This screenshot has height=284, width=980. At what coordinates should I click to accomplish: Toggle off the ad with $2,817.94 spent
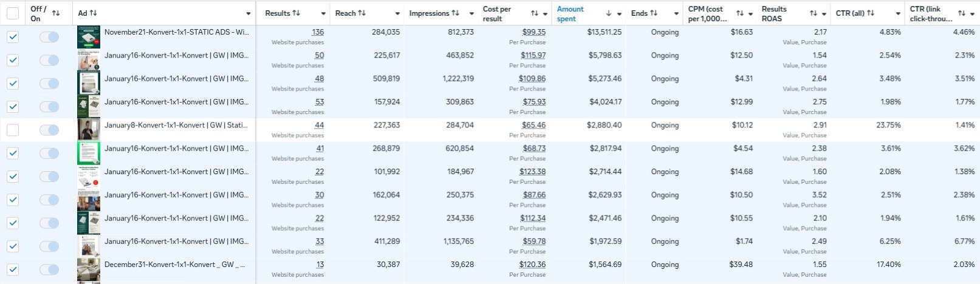point(49,153)
